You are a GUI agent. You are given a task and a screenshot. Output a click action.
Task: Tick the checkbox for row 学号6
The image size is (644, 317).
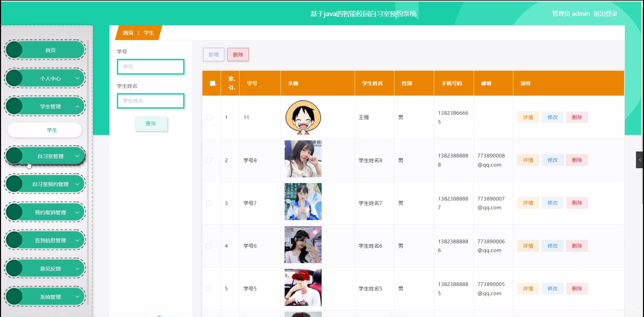209,246
